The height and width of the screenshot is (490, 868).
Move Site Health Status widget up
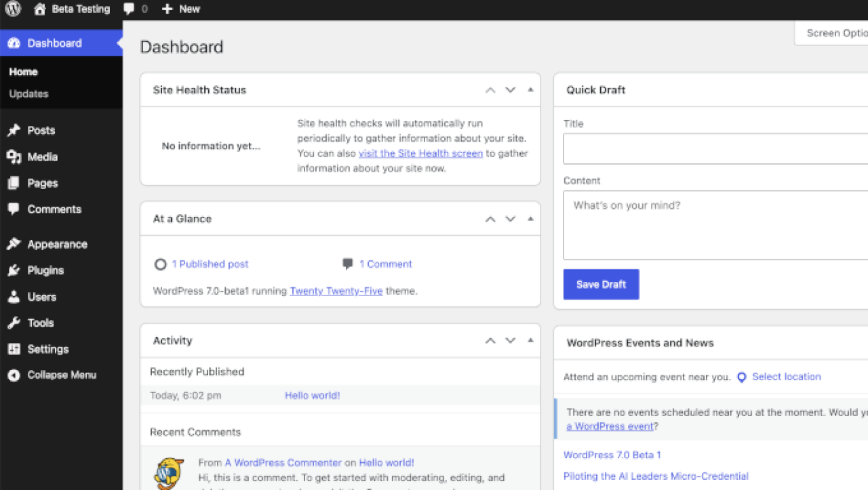tap(490, 90)
